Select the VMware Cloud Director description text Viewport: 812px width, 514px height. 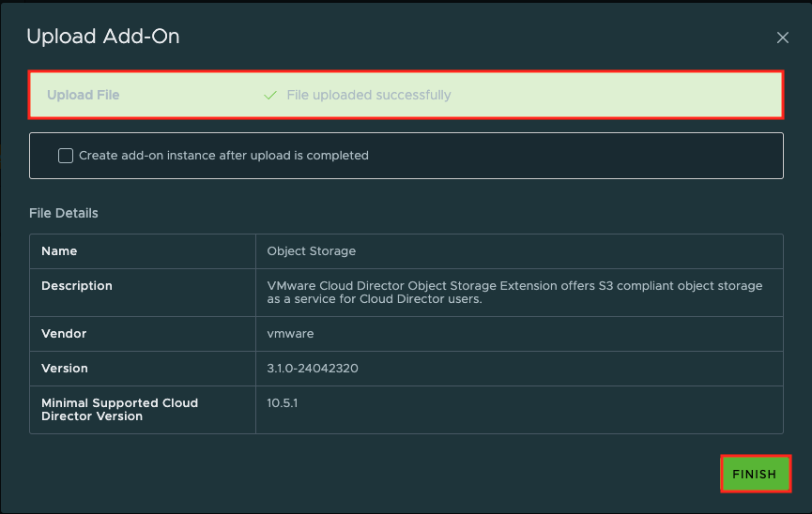coord(514,293)
